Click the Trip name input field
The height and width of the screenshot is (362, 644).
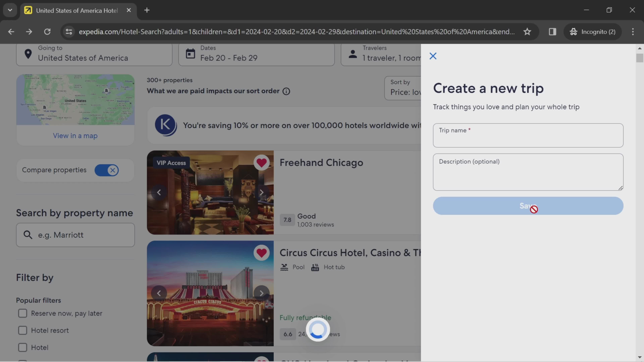coord(528,135)
